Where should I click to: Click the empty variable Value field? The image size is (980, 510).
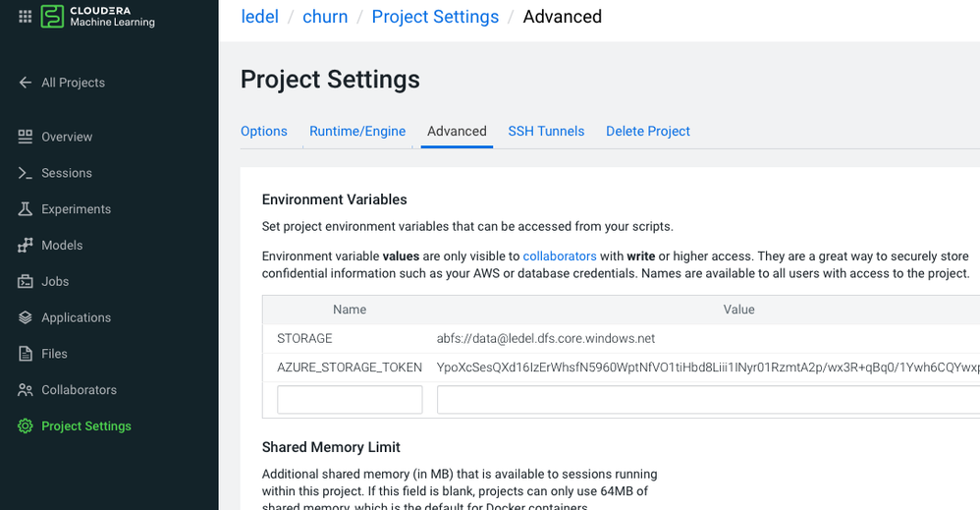click(707, 400)
